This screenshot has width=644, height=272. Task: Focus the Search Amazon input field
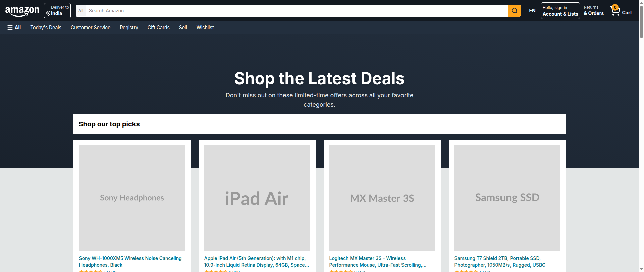click(297, 11)
